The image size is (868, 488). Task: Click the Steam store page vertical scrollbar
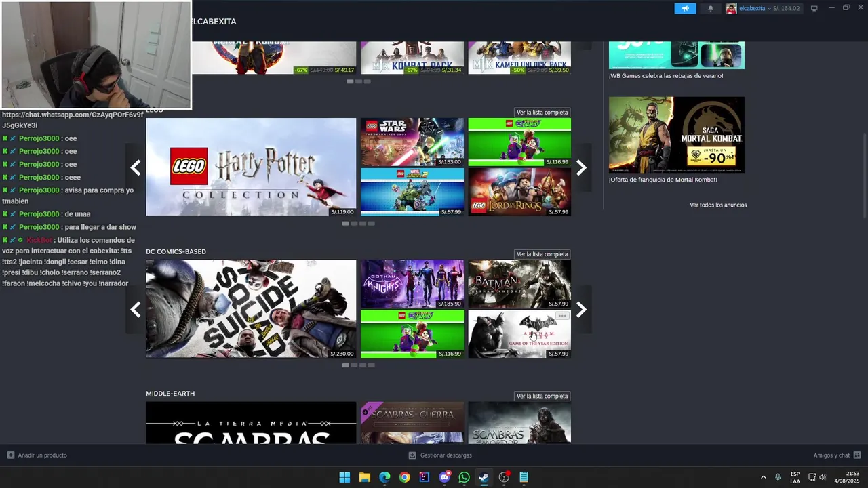coord(864,176)
